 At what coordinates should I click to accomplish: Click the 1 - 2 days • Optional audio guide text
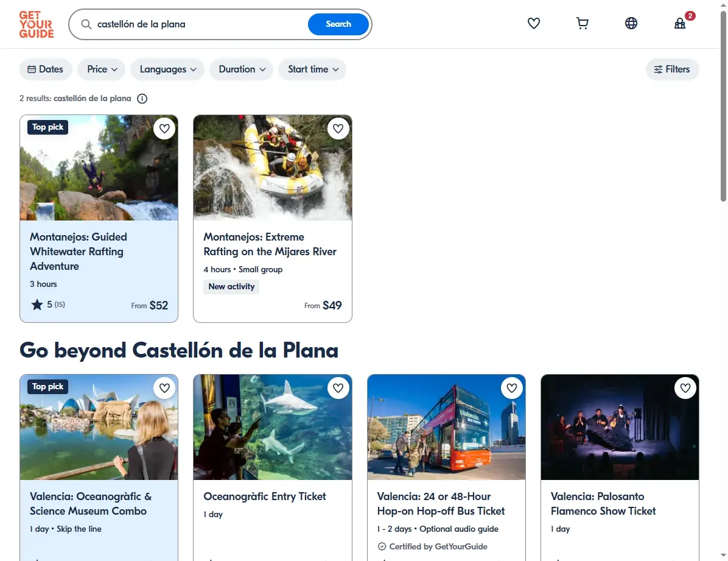[438, 529]
